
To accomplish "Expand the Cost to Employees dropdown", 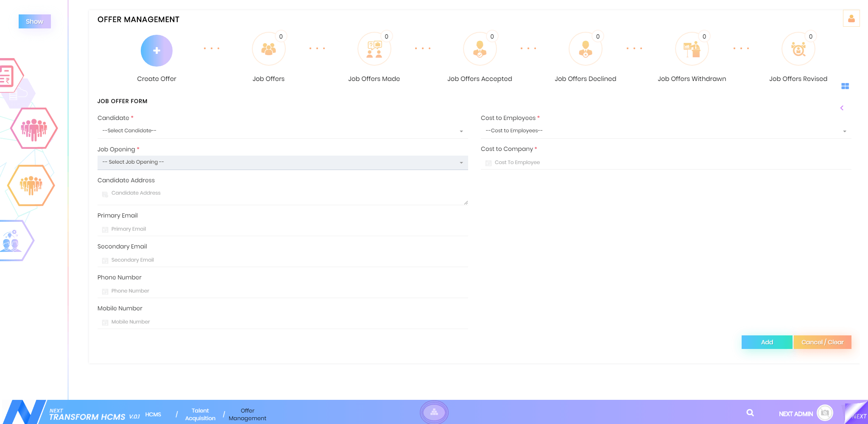I will click(x=666, y=131).
